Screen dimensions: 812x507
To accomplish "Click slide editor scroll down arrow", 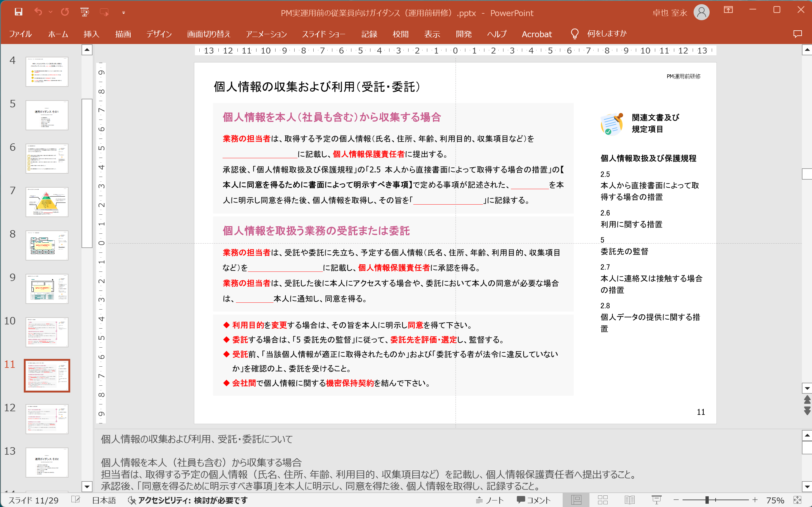I will tap(807, 388).
